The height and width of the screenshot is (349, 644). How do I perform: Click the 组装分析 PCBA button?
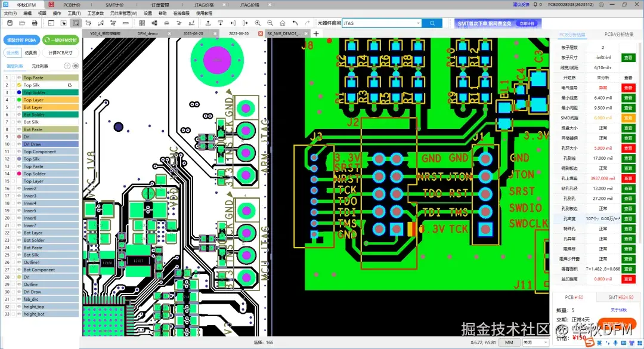tap(22, 41)
